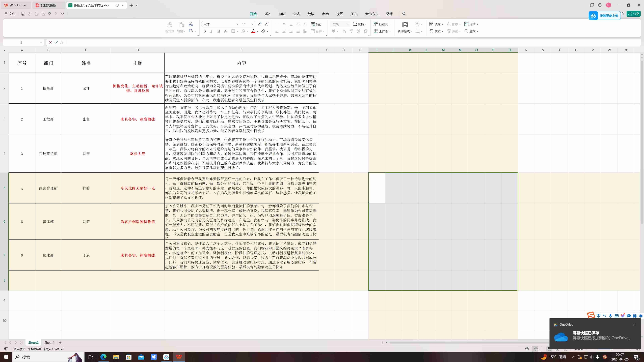Align cell text right

pyautogui.click(x=291, y=31)
